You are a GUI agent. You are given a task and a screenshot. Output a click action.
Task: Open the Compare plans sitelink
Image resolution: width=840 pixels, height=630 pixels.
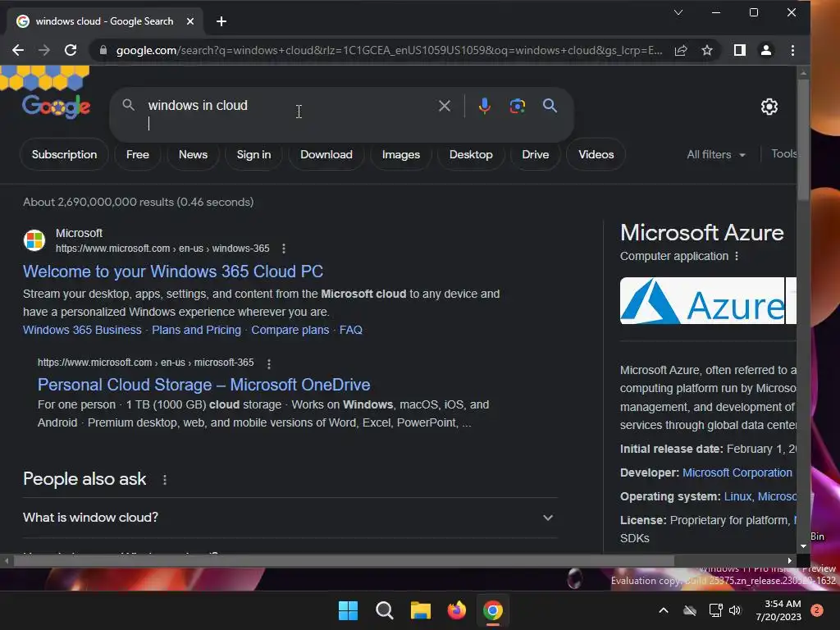point(290,330)
